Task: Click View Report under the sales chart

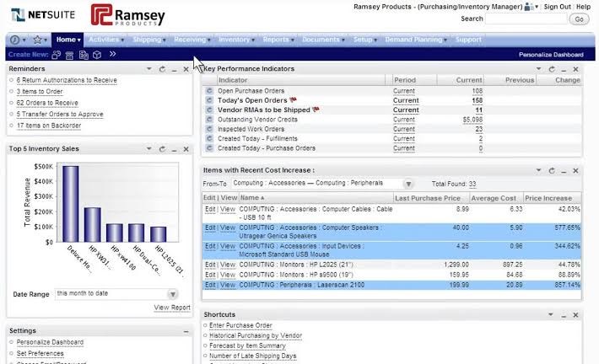Action: 172,308
